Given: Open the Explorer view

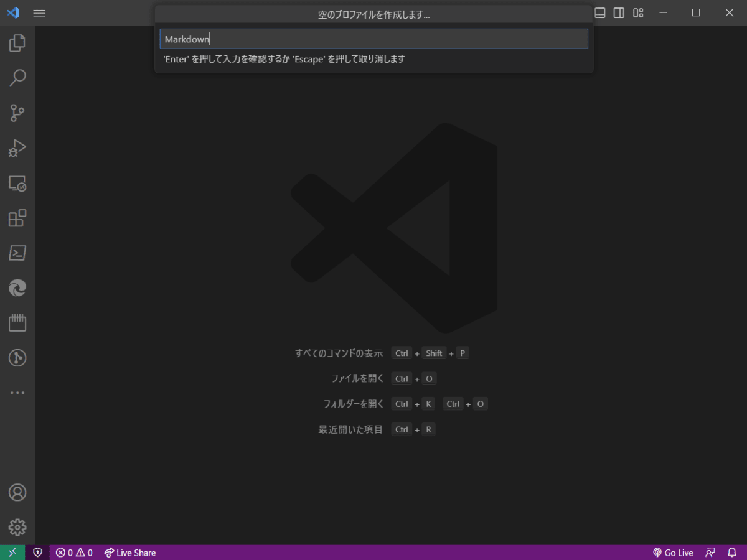Looking at the screenshot, I should point(17,43).
